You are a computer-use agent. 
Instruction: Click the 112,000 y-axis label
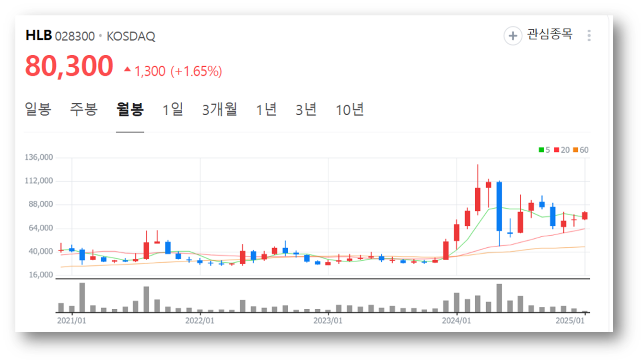tap(38, 181)
